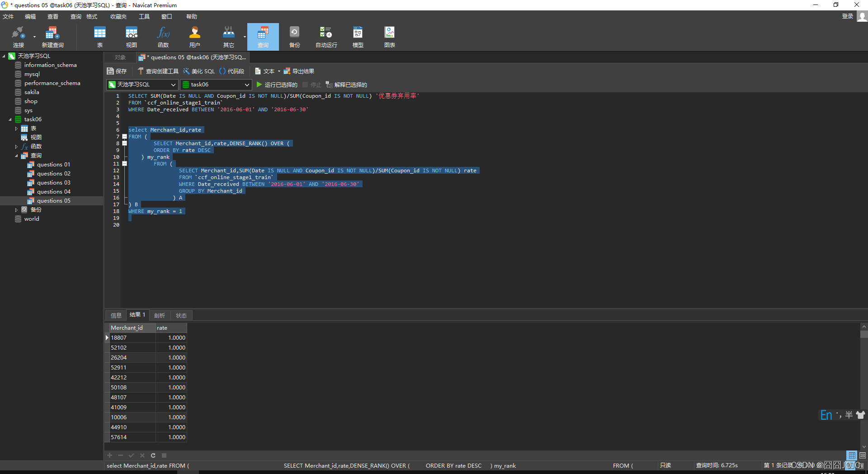Select cell with Merchant_id 41009

point(132,408)
